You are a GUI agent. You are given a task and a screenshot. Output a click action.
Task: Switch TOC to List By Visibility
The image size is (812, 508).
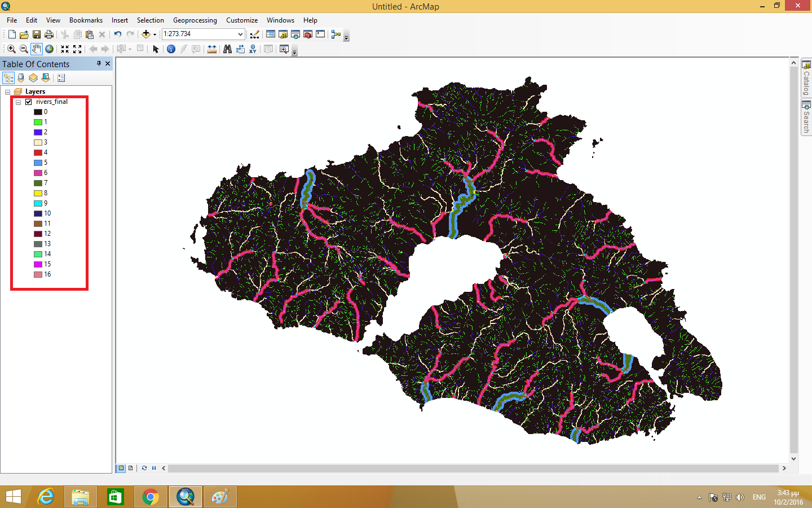coord(33,78)
